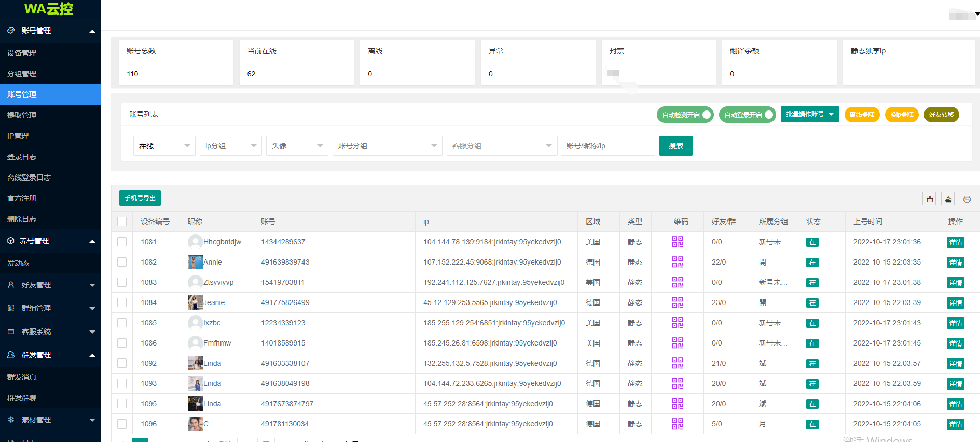
Task: Show QR code for device 1083
Action: click(x=677, y=282)
